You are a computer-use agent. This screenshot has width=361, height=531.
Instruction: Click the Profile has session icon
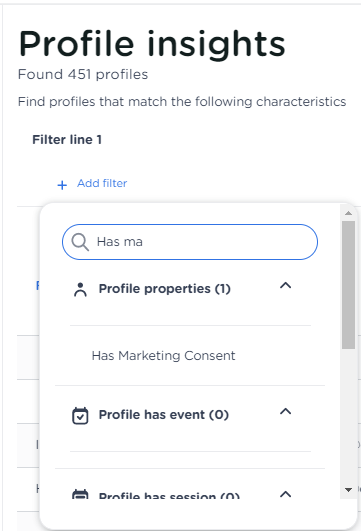pyautogui.click(x=80, y=494)
